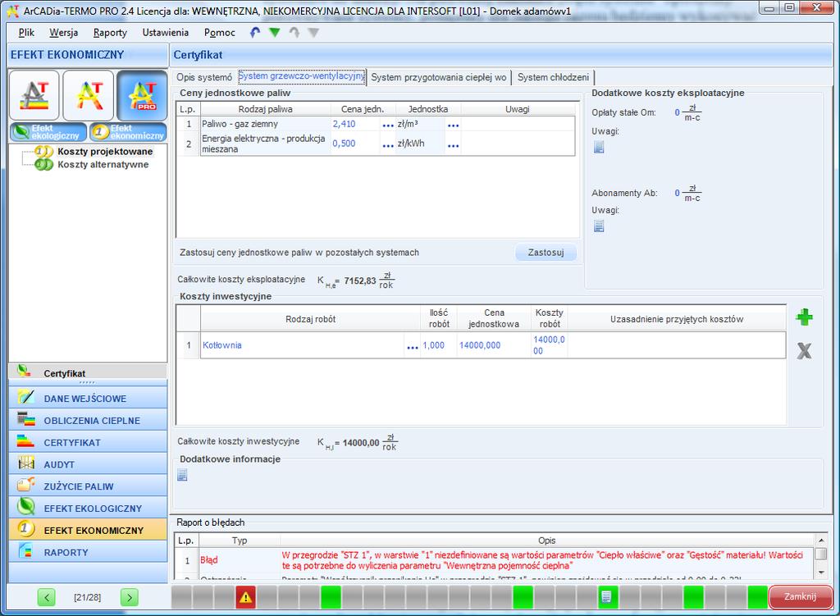
Task: Select the middle colorful AT version icon
Action: (x=89, y=95)
